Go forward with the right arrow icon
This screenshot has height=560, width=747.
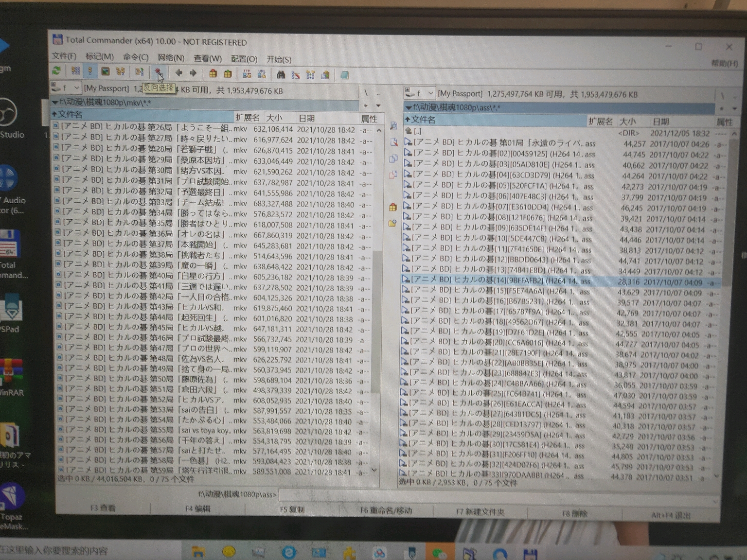tap(193, 73)
